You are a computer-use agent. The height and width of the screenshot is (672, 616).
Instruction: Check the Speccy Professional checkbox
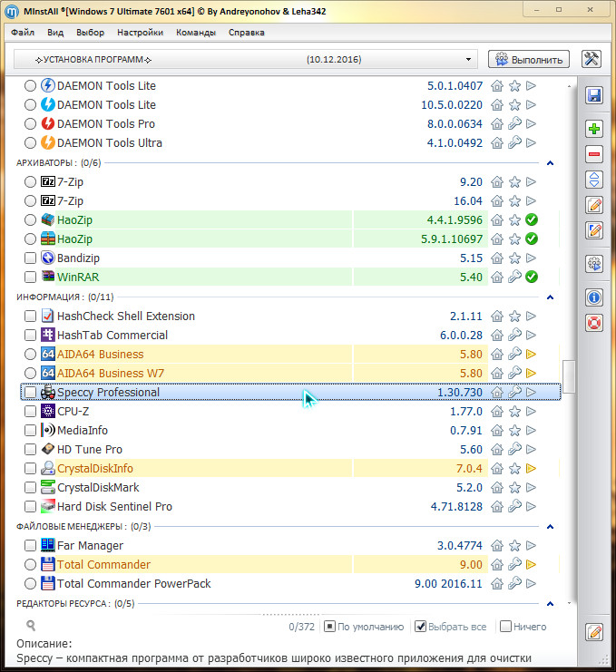pos(30,393)
